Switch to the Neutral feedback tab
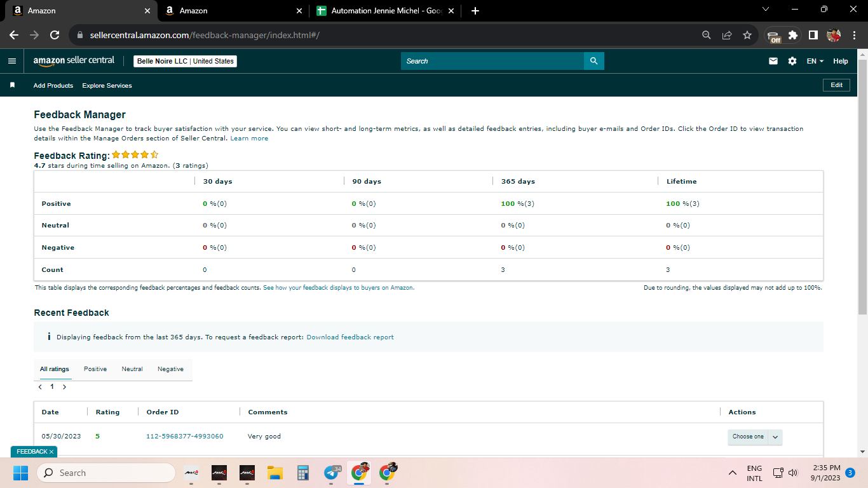The height and width of the screenshot is (488, 868). 132,369
